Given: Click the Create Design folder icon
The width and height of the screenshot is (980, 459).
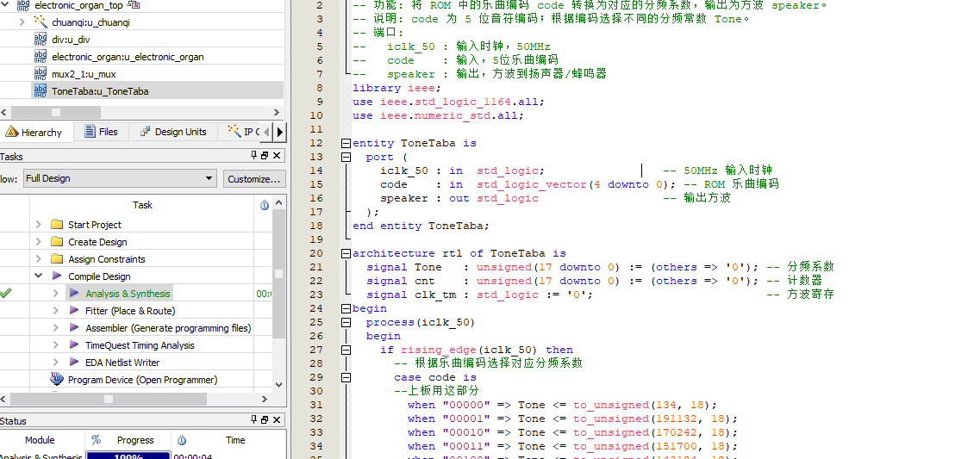Looking at the screenshot, I should 57,242.
